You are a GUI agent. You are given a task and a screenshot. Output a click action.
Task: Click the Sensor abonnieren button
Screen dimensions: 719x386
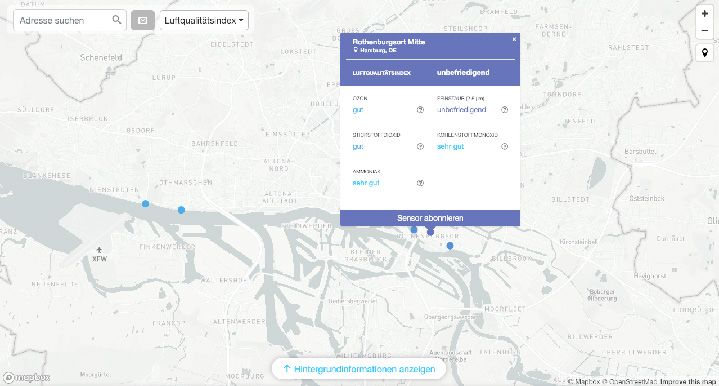tap(430, 218)
